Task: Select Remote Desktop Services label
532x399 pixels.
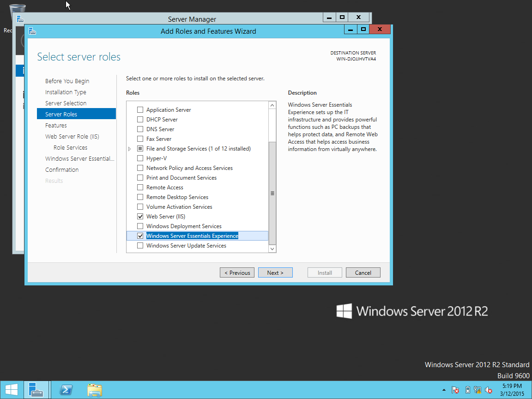Action: (177, 197)
